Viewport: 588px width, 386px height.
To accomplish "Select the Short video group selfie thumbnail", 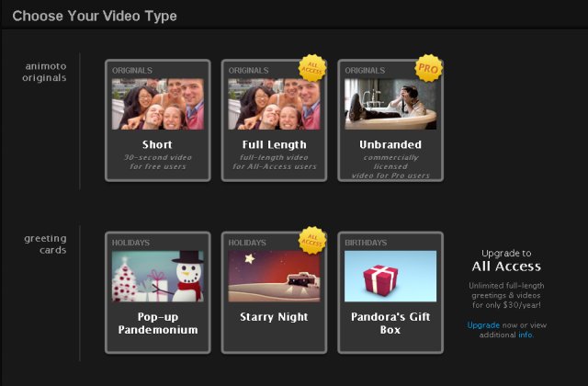I will (157, 104).
